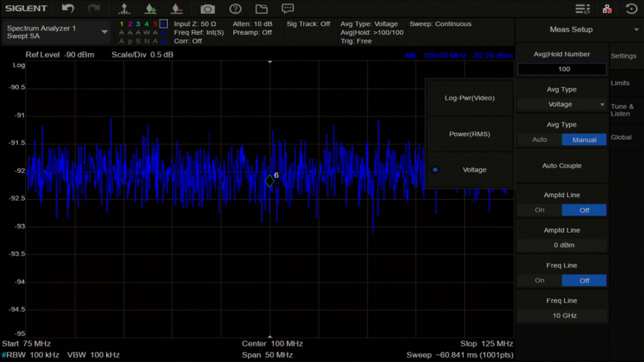Open the message bubble icon
The image size is (644, 362).
[x=288, y=9]
